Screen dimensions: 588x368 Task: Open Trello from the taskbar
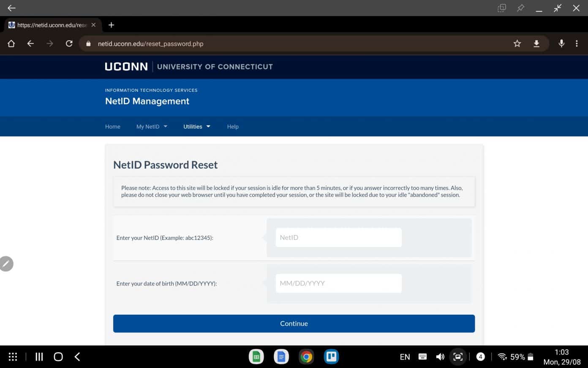(331, 357)
